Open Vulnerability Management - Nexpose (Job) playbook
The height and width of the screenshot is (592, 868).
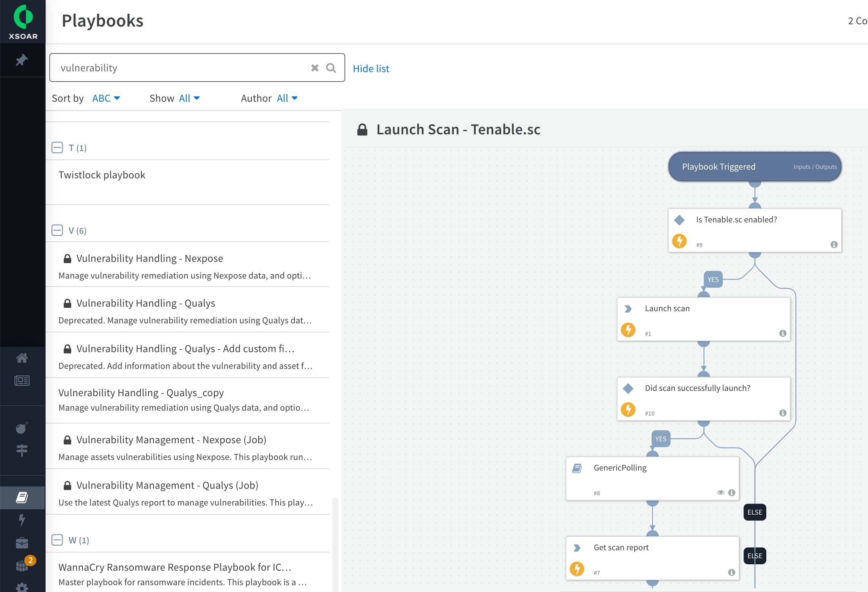[x=187, y=446]
